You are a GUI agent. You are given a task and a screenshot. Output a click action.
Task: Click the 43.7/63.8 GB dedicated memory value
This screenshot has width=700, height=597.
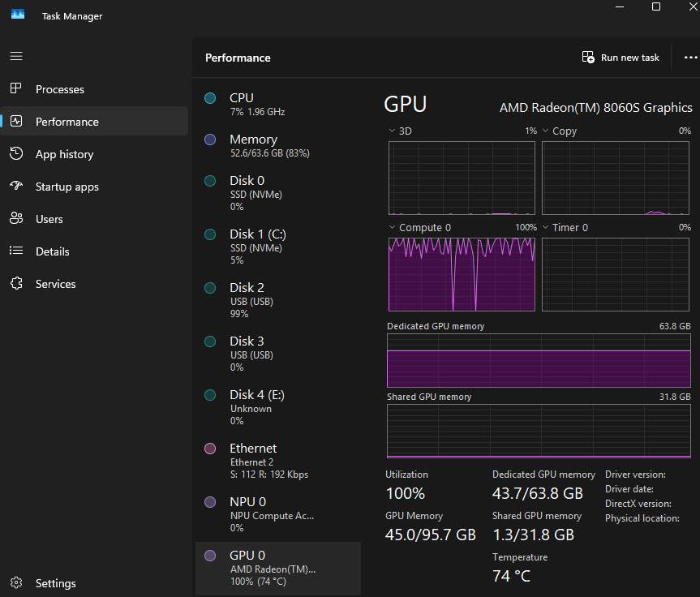coord(538,493)
